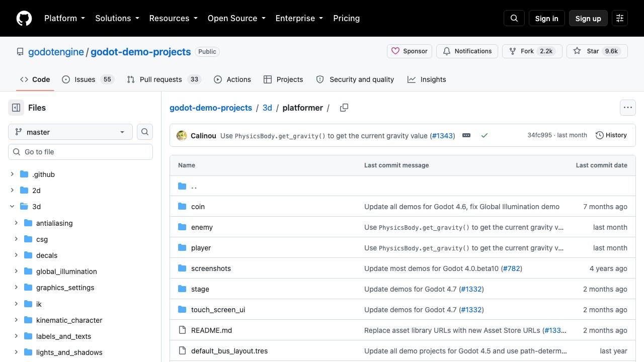Open the touch_screen_ui folder icon

click(182, 310)
